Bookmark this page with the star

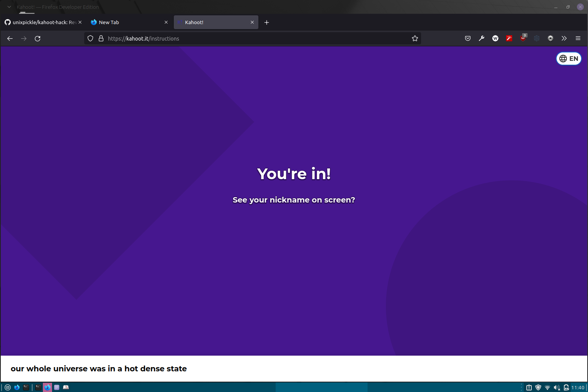coord(415,38)
